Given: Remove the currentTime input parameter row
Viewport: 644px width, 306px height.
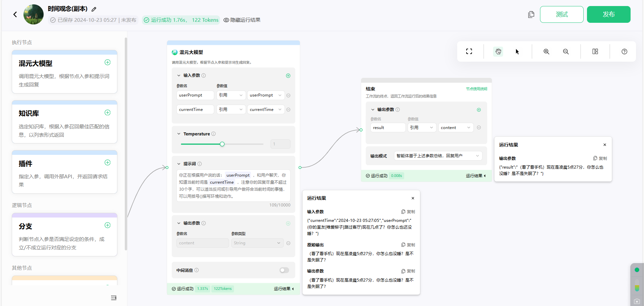Looking at the screenshot, I should click(x=288, y=110).
